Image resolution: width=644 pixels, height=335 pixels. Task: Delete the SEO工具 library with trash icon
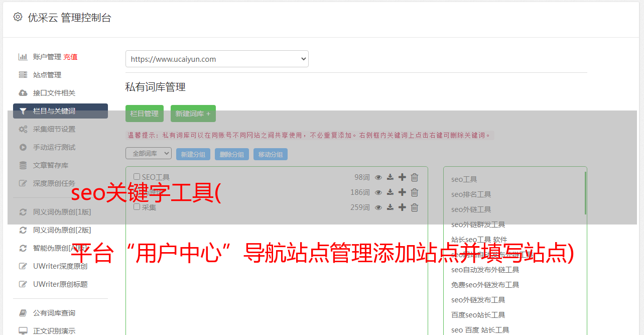(415, 177)
